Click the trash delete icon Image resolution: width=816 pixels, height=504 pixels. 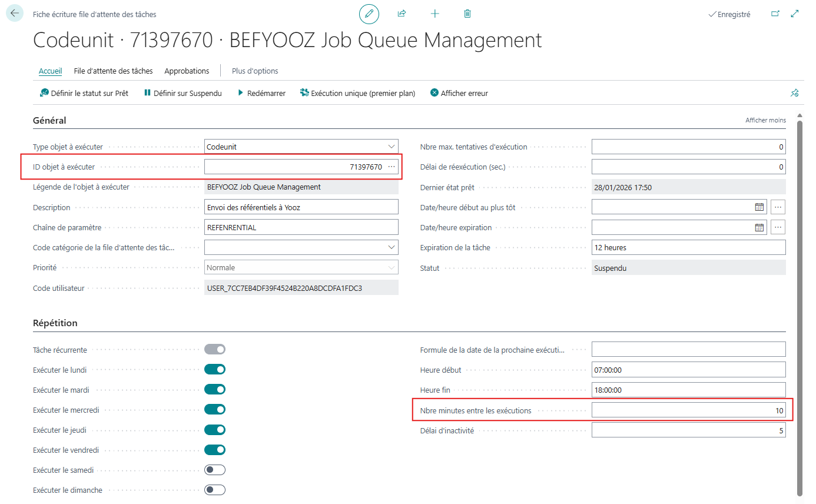[x=467, y=14]
